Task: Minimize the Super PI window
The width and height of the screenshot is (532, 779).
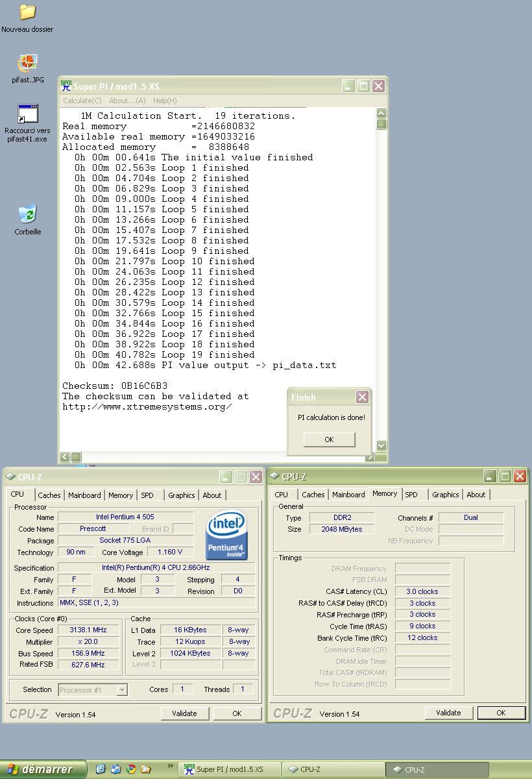Action: 348,86
